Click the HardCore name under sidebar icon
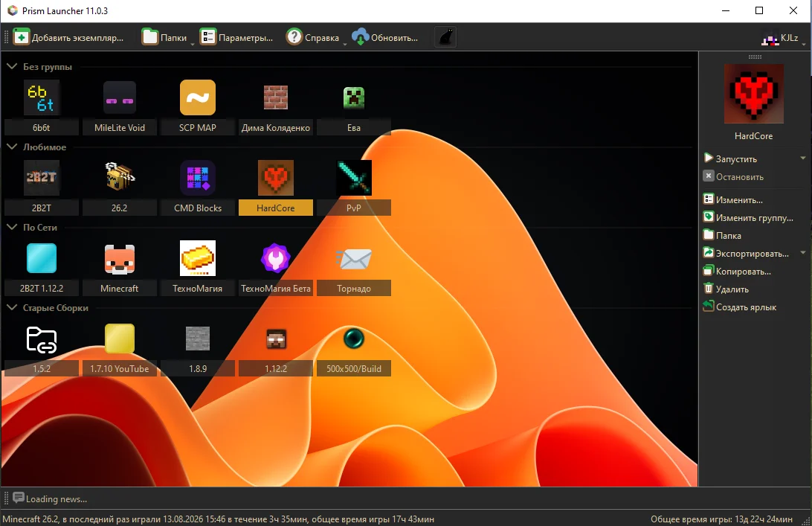The height and width of the screenshot is (526, 812). pyautogui.click(x=753, y=135)
